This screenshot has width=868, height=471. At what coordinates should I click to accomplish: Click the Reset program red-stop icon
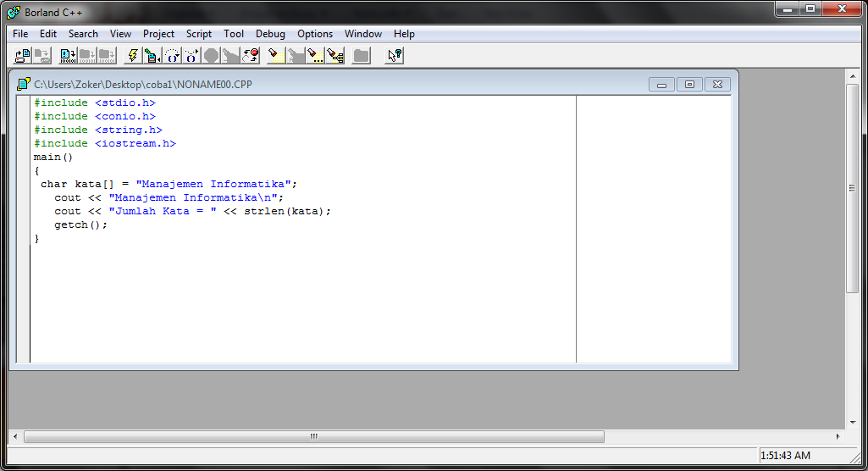[250, 55]
